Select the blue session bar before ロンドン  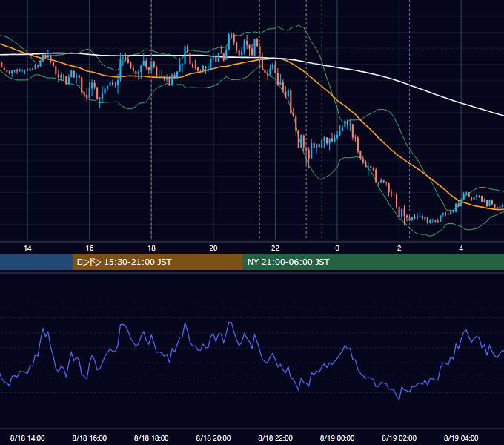(x=36, y=262)
